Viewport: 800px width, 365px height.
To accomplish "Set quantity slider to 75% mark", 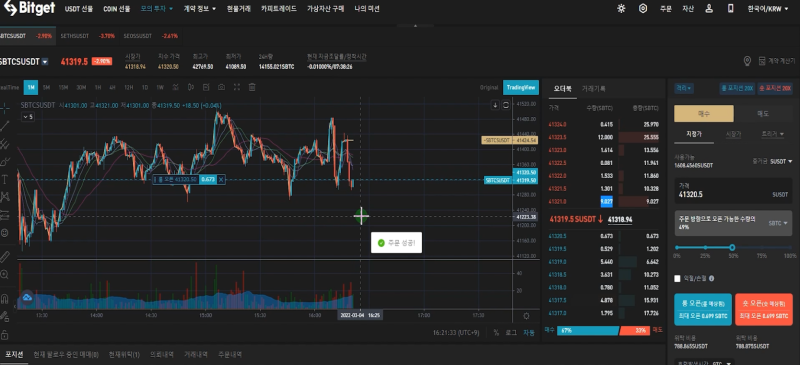I will 762,248.
